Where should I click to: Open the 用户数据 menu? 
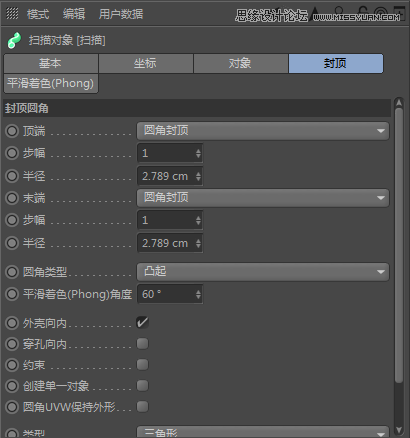coord(121,14)
